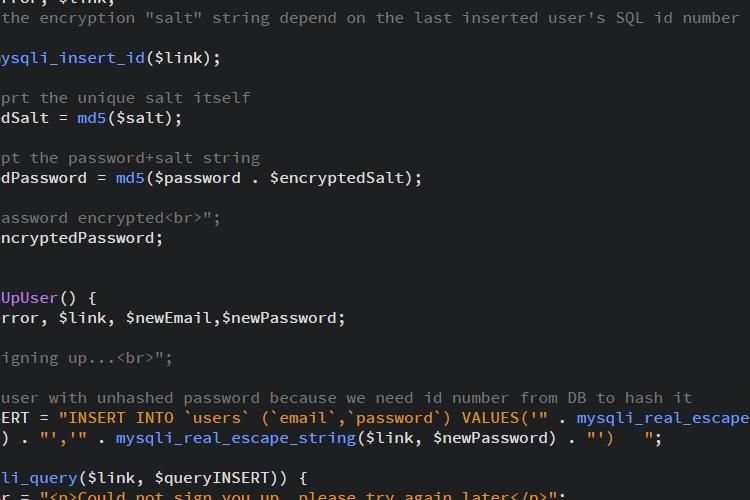Click $encryptedSalt variable in md5 call
750x500 pixels.
coord(337,178)
